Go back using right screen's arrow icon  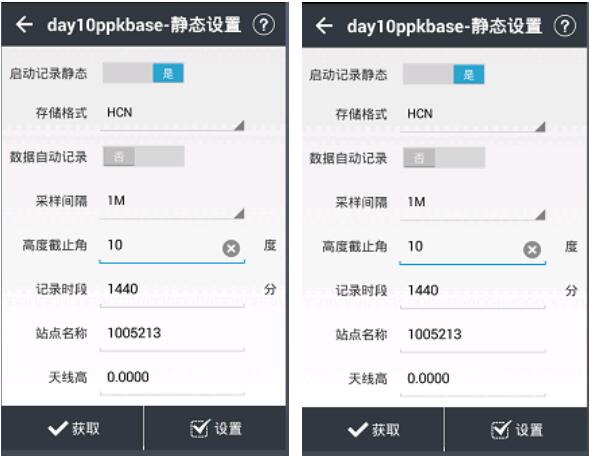[x=324, y=26]
